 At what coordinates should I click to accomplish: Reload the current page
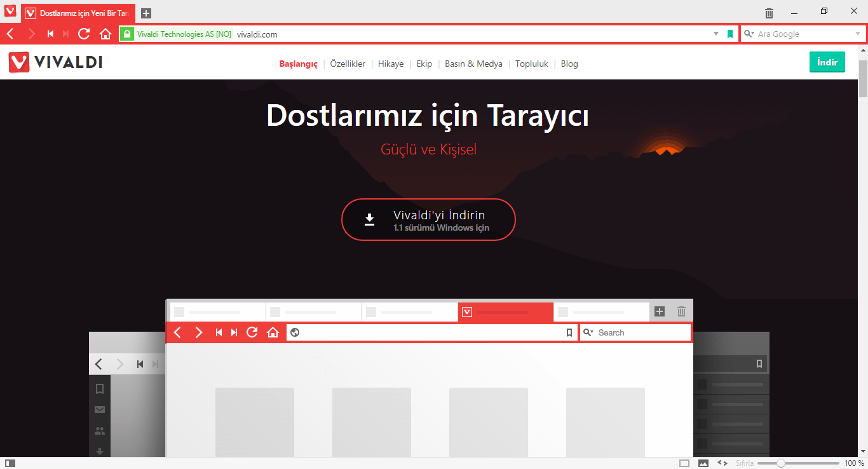tap(84, 34)
